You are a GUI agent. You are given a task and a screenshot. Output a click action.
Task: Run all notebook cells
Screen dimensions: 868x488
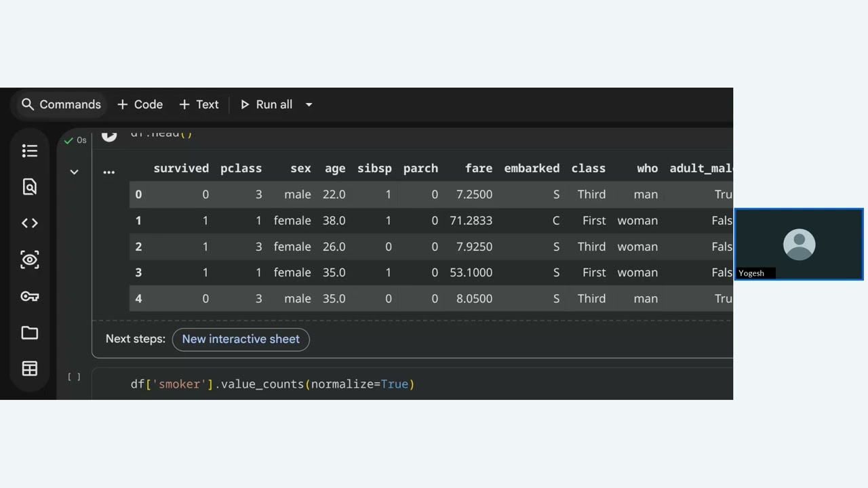pos(266,104)
